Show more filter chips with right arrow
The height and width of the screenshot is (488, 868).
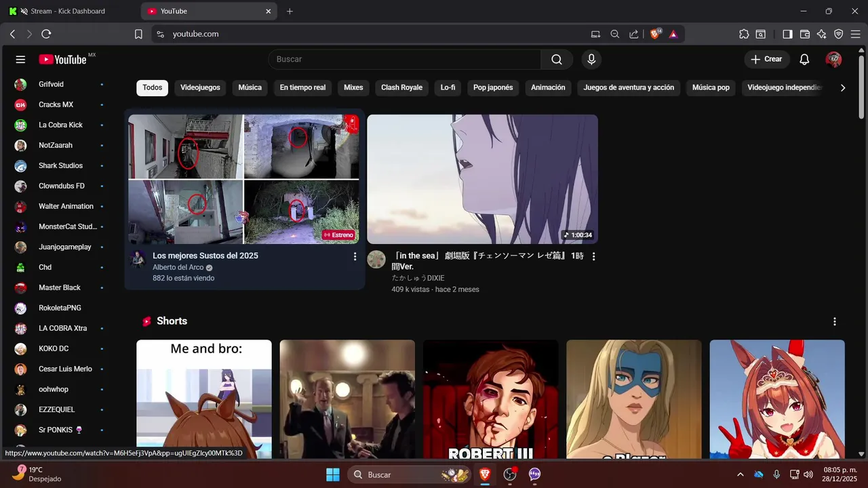pyautogui.click(x=843, y=87)
